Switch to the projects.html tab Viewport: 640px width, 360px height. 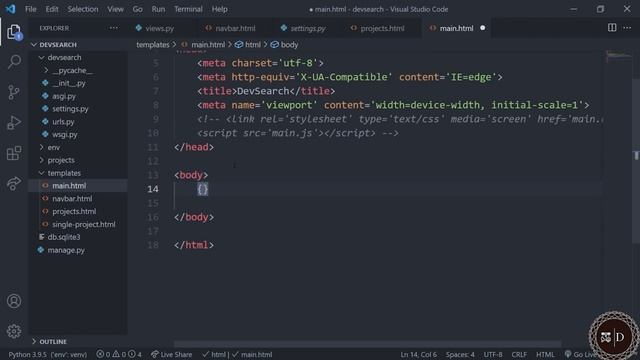pyautogui.click(x=382, y=28)
